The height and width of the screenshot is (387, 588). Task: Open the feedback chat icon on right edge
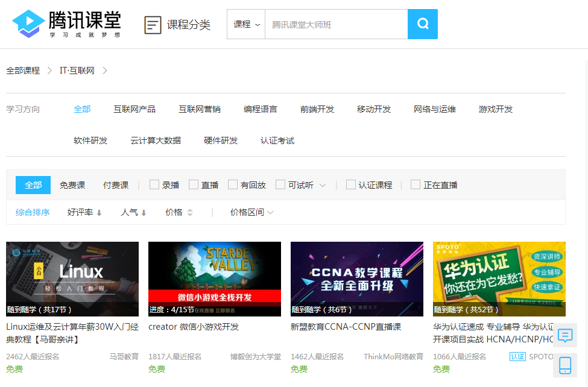565,335
